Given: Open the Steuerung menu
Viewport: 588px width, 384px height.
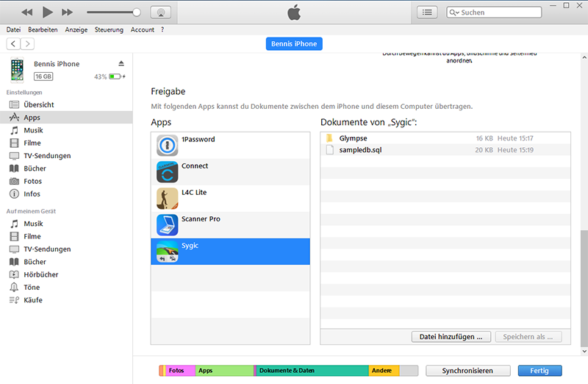Looking at the screenshot, I should (x=109, y=29).
